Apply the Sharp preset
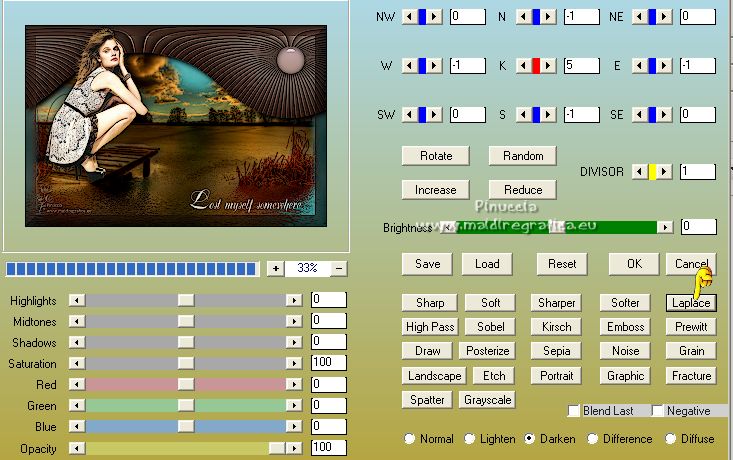This screenshot has width=733, height=460. [x=430, y=303]
